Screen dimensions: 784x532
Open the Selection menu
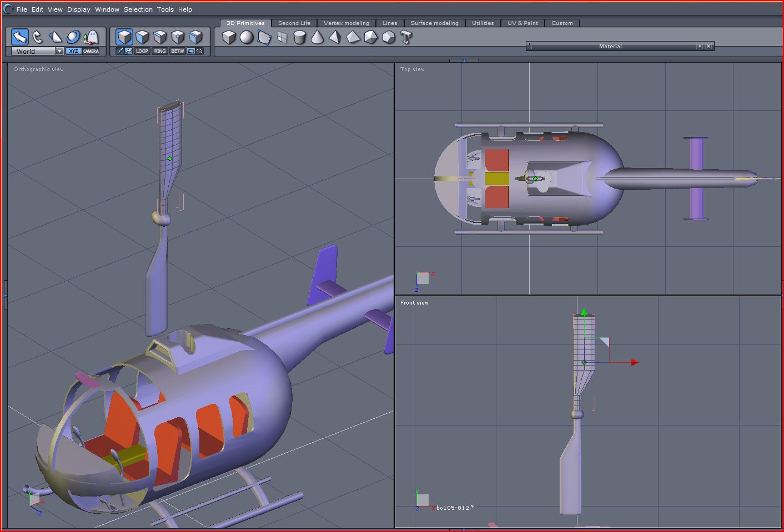click(x=138, y=9)
